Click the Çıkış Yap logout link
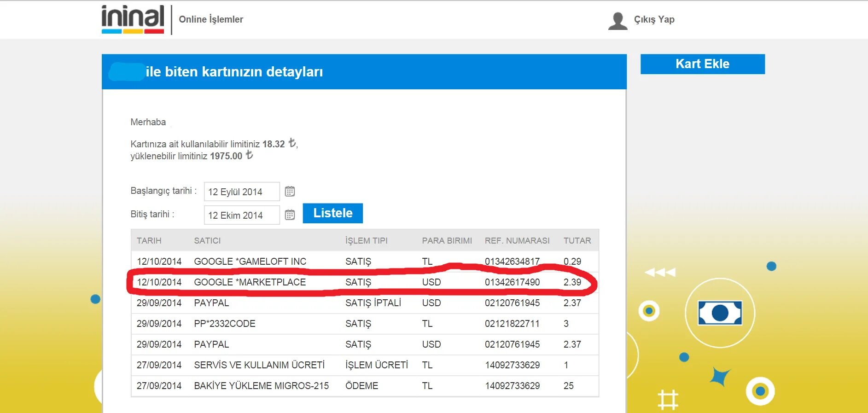This screenshot has width=868, height=413. coord(654,19)
